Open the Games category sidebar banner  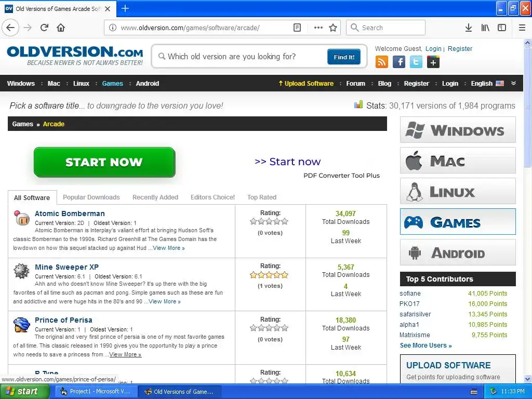pos(458,222)
